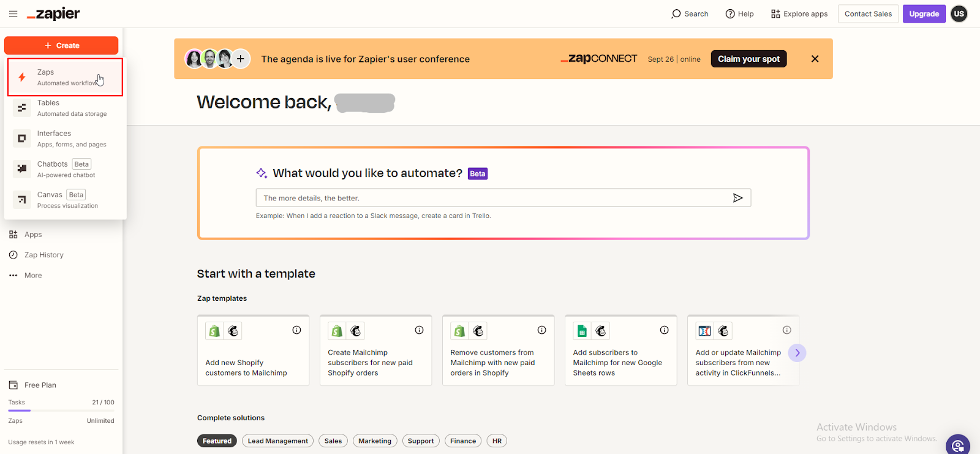The width and height of the screenshot is (980, 454).
Task: Click Google Sheets icon on template card
Action: (x=582, y=331)
